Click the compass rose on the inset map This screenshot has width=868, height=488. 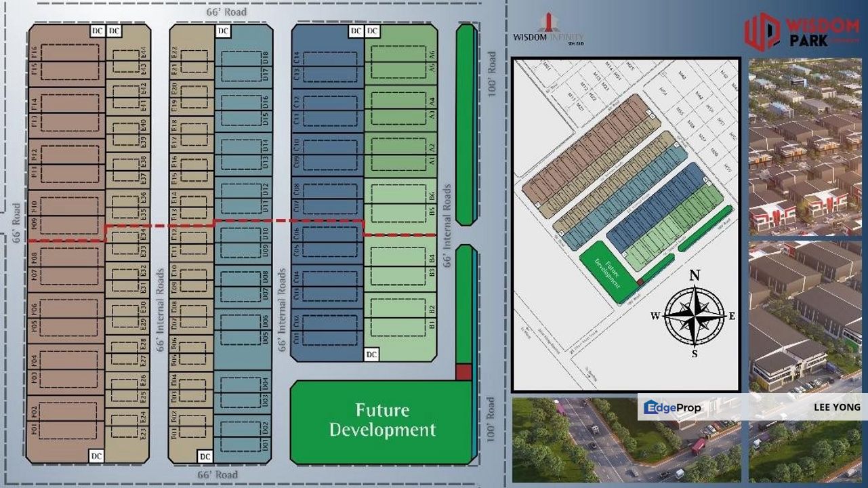pos(695,316)
